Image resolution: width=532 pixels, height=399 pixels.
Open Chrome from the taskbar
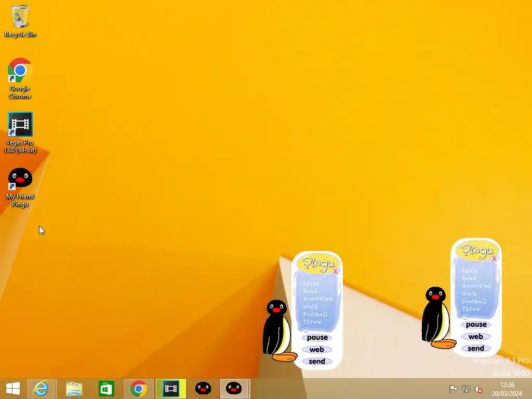pos(138,389)
